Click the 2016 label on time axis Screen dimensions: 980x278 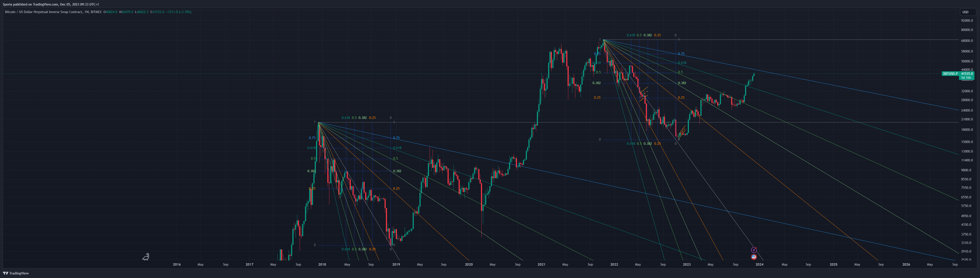click(177, 264)
